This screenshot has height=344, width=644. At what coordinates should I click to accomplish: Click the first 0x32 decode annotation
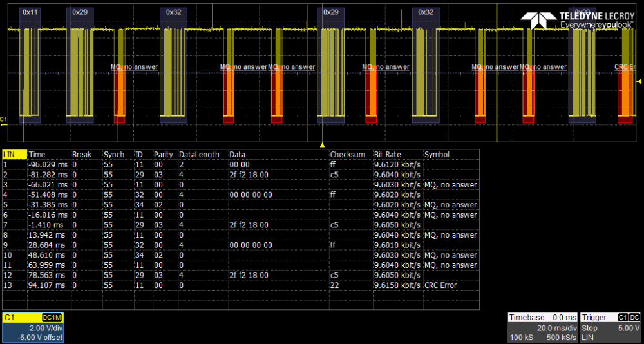173,12
